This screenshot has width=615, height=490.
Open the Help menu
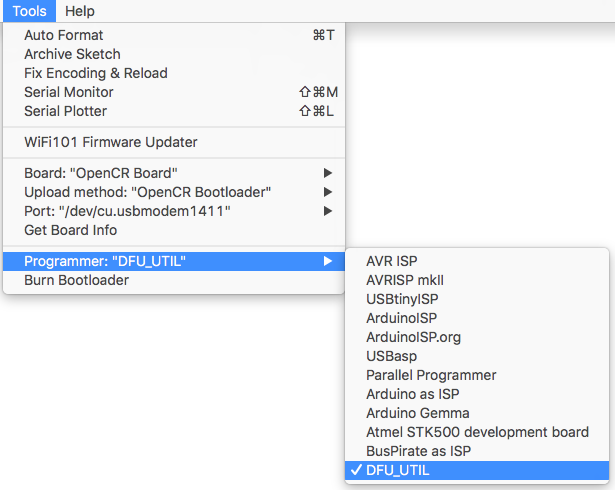(x=80, y=11)
